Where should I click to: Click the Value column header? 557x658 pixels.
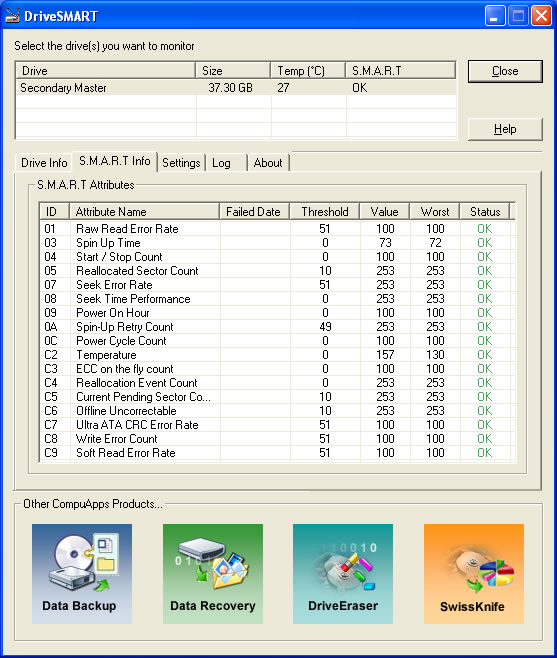pyautogui.click(x=384, y=212)
